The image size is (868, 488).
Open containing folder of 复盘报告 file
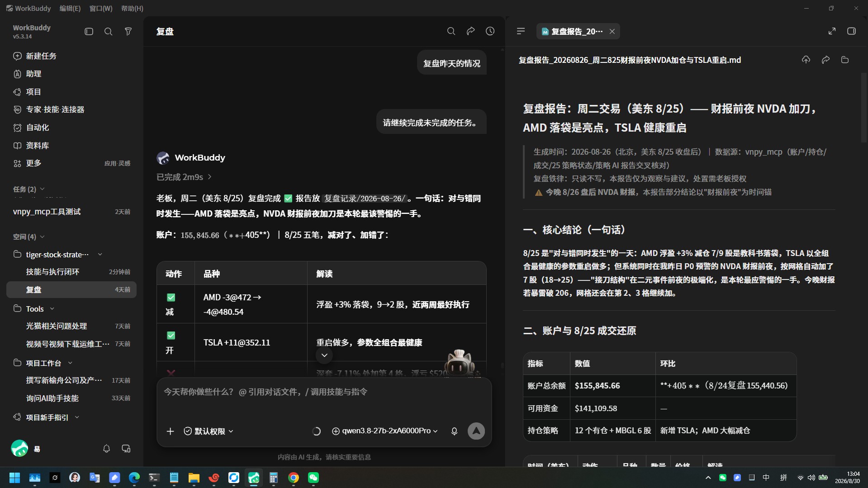coord(844,60)
